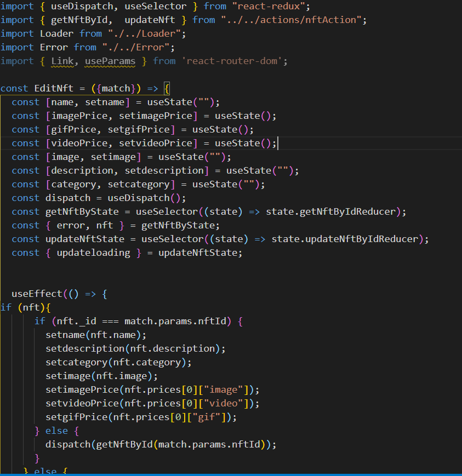Screen dimensions: 462x476
Task: Click the "../../actions/nftAction" path string
Action: (x=291, y=20)
